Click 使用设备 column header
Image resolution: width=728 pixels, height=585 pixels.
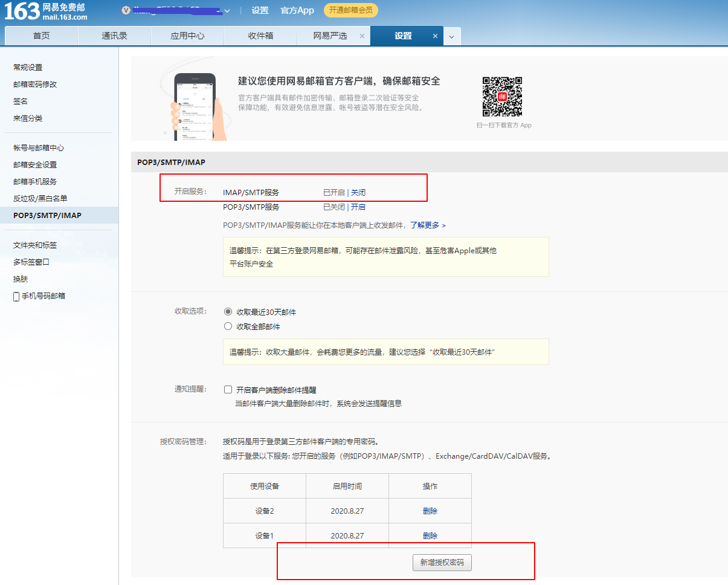pos(265,486)
